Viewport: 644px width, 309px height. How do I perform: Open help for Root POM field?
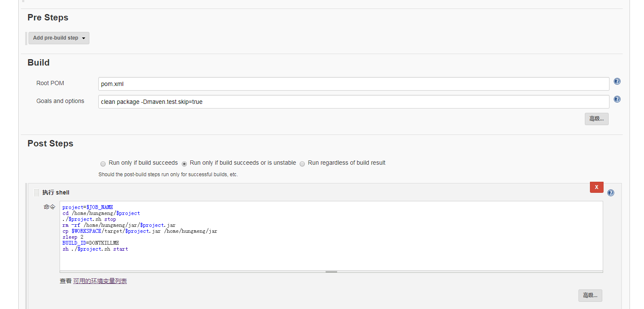[617, 81]
